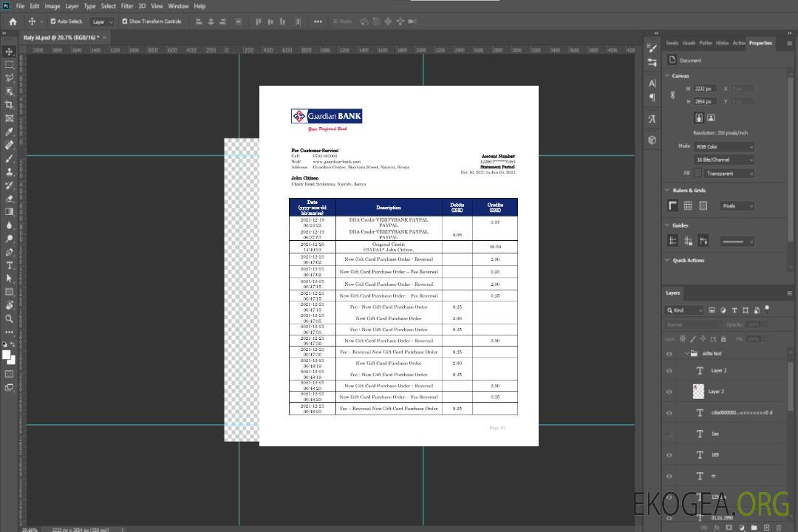Open the Image menu

(x=52, y=6)
